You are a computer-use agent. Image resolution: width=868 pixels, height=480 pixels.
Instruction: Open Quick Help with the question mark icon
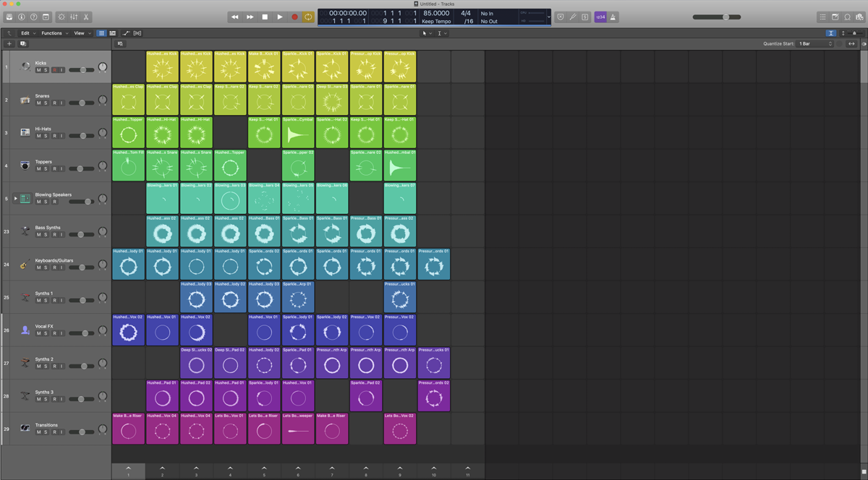[x=34, y=17]
